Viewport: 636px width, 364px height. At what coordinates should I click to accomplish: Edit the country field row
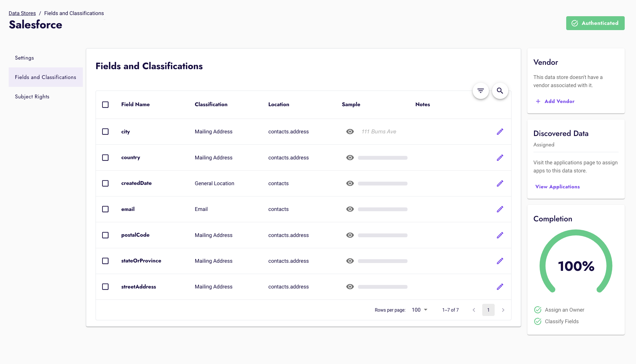point(500,158)
